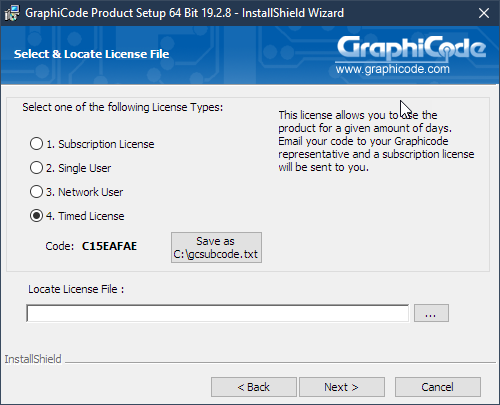Close the InstallShield Wizard window
500x405 pixels.
point(484,13)
